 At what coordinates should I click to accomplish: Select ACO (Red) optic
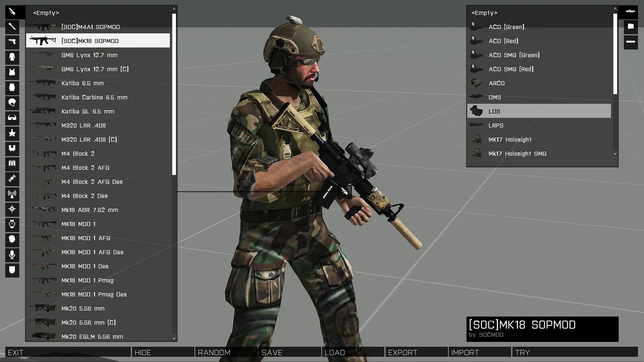coord(539,41)
